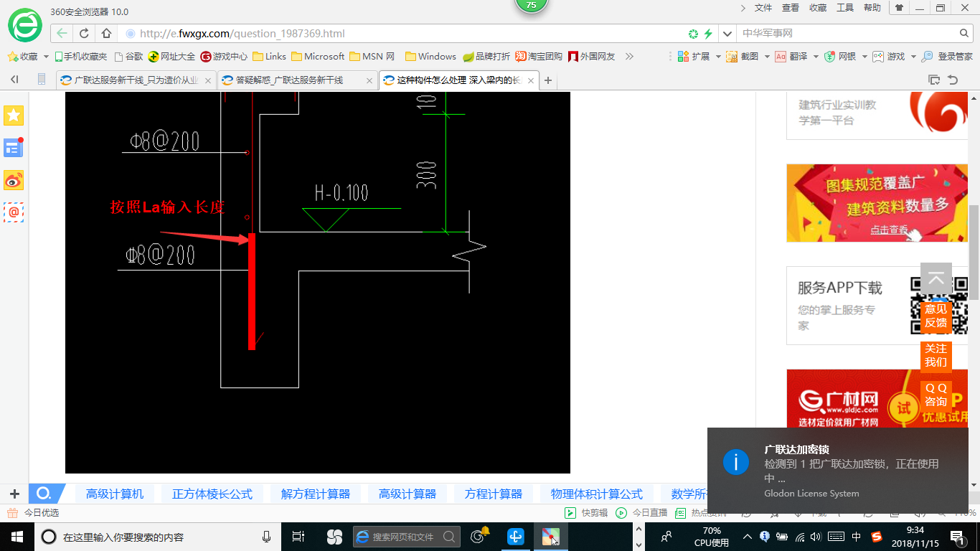Open the tab list window icon
The width and height of the screenshot is (980, 551).
tap(934, 80)
